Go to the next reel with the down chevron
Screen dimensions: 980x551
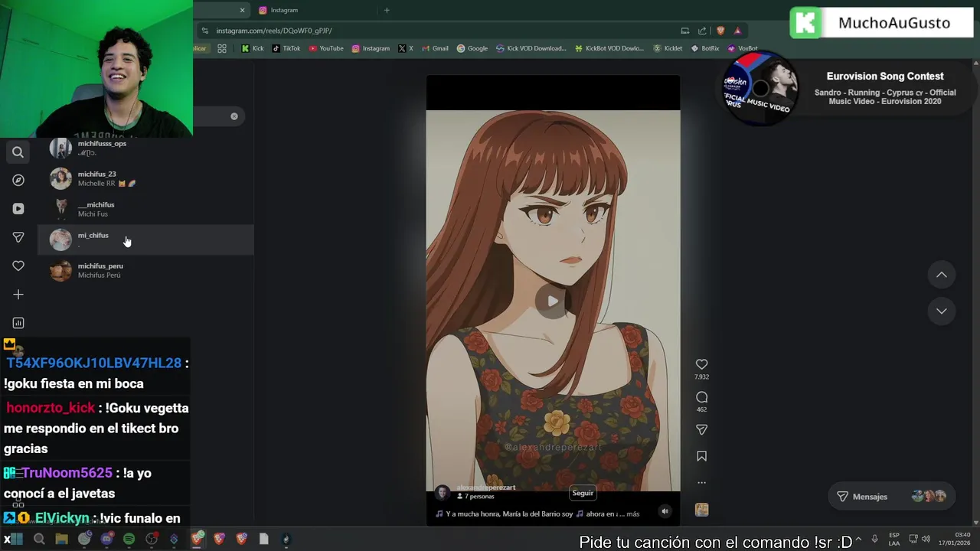(x=942, y=311)
